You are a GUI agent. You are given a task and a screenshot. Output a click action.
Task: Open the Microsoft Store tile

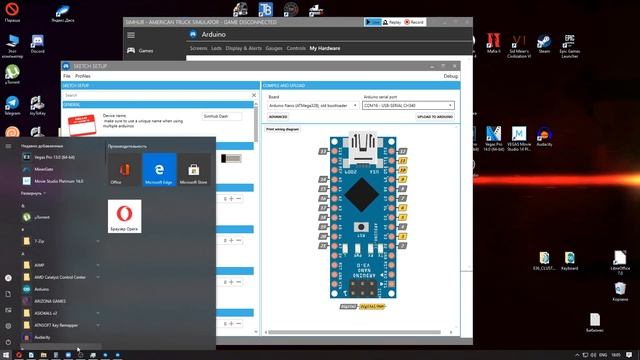point(193,170)
